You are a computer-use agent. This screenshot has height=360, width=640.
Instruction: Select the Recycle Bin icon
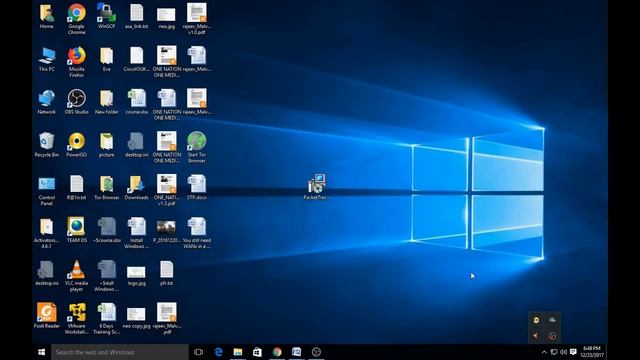coord(47,144)
